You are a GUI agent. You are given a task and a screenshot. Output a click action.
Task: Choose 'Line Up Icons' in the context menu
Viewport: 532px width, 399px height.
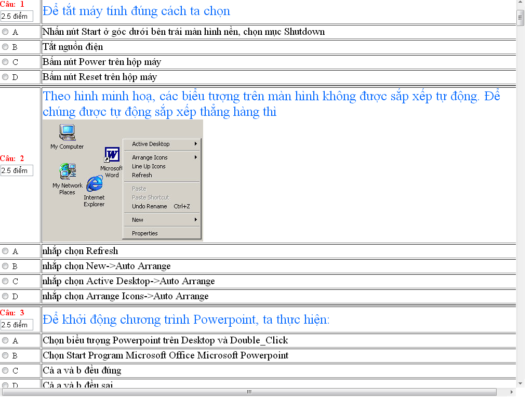coord(149,166)
